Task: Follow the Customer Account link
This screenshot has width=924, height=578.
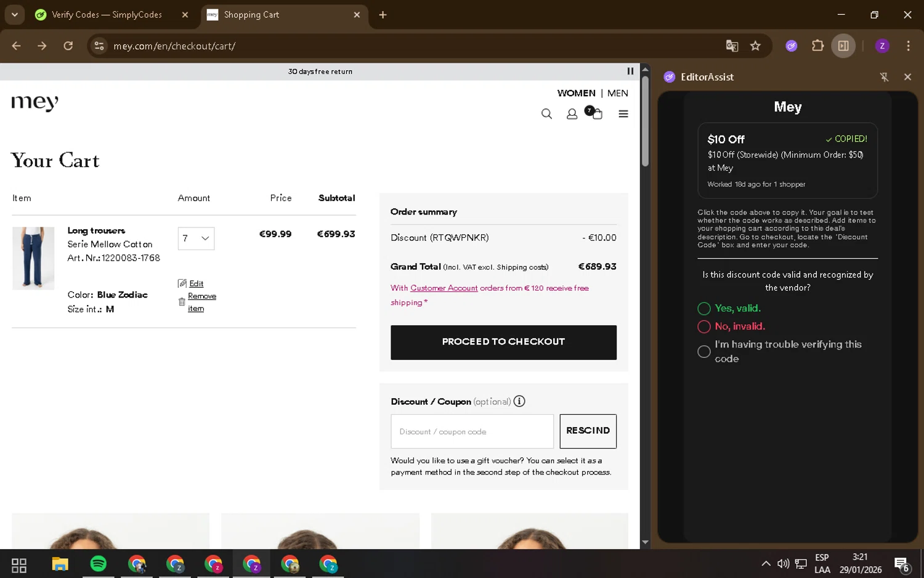Action: (444, 288)
